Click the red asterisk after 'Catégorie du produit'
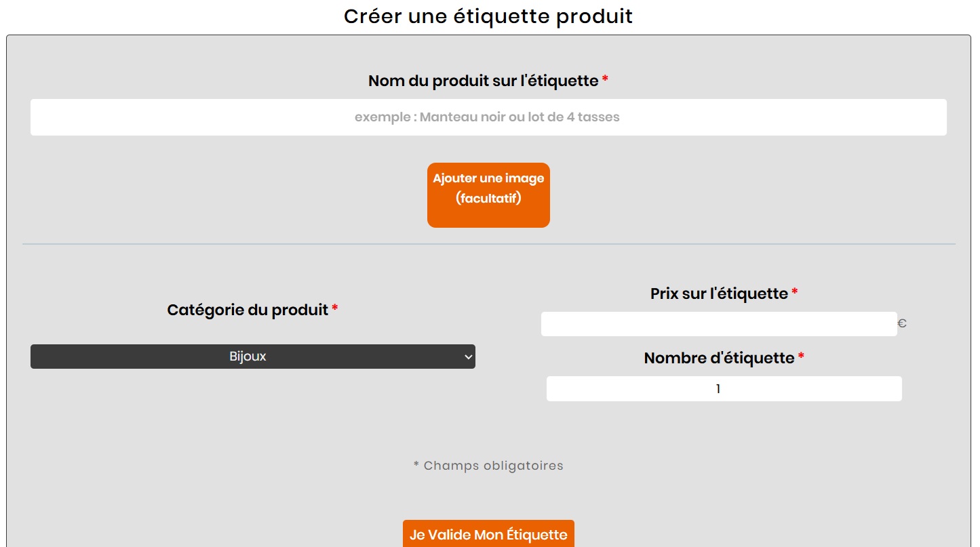 point(335,308)
